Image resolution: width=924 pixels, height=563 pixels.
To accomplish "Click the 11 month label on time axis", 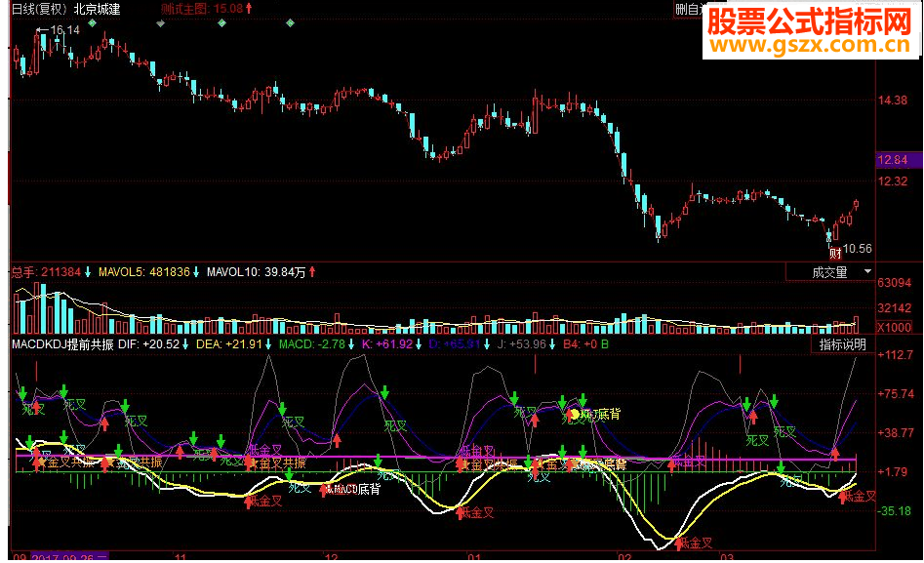I will pyautogui.click(x=181, y=557).
